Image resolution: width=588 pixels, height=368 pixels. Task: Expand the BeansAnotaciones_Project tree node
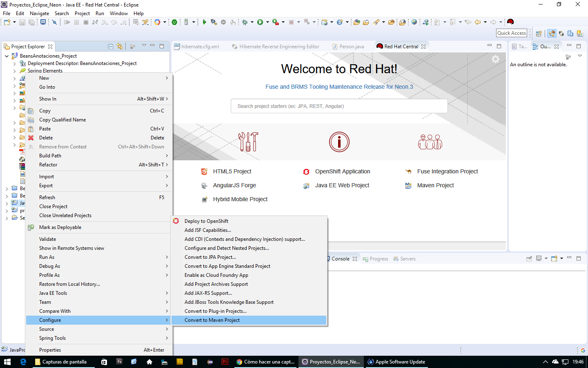[7, 56]
